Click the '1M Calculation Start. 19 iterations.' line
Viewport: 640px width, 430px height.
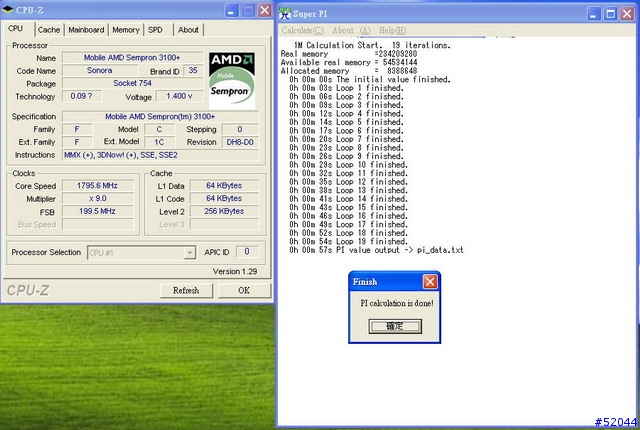[x=372, y=45]
